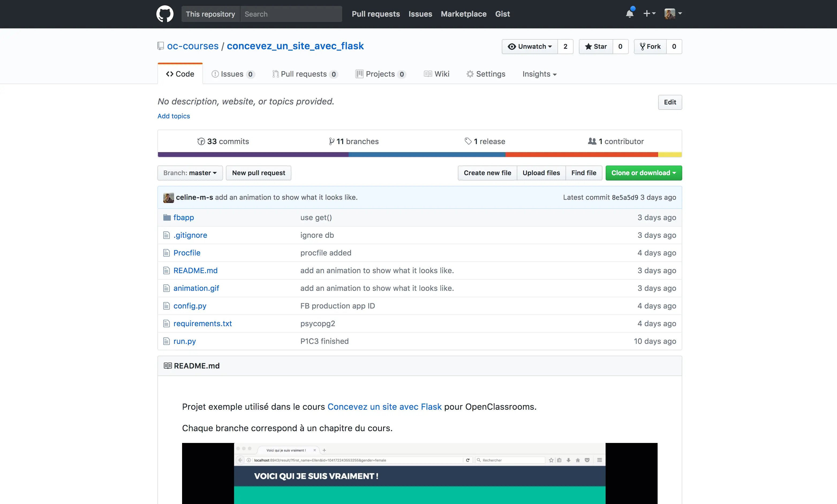Screen dimensions: 837x504
Task: Open latest commit 8e5a5d9
Action: [x=625, y=197]
